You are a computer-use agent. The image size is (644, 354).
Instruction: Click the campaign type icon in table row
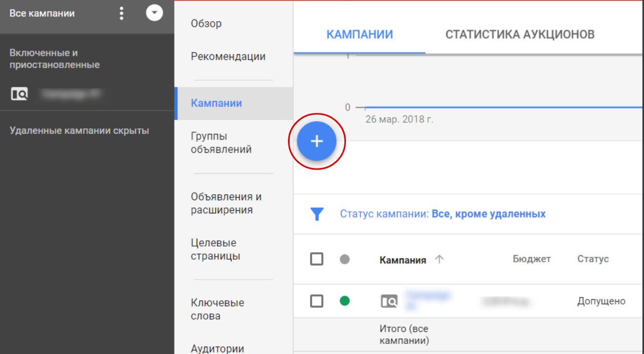pyautogui.click(x=389, y=301)
